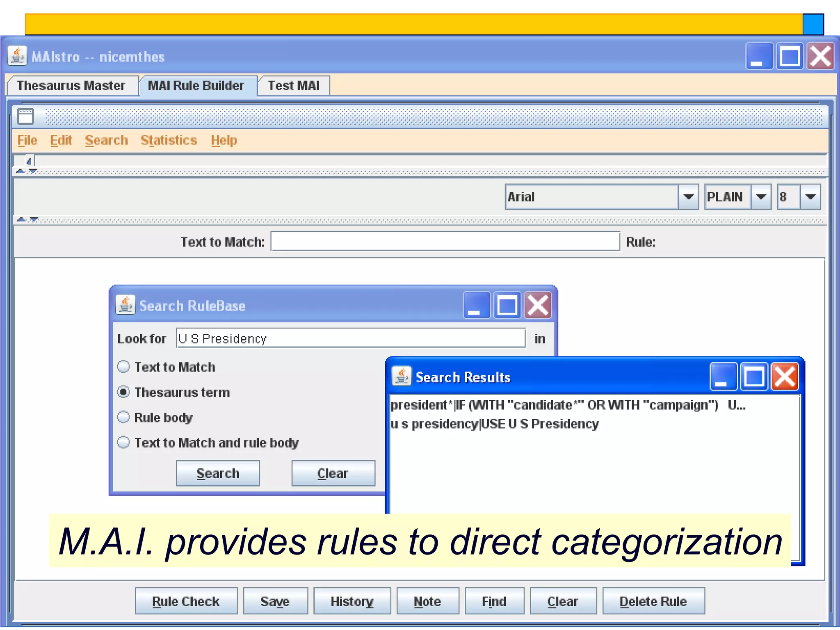This screenshot has height=630, width=840.
Task: Close the Search RuleBase window
Action: pyautogui.click(x=538, y=305)
